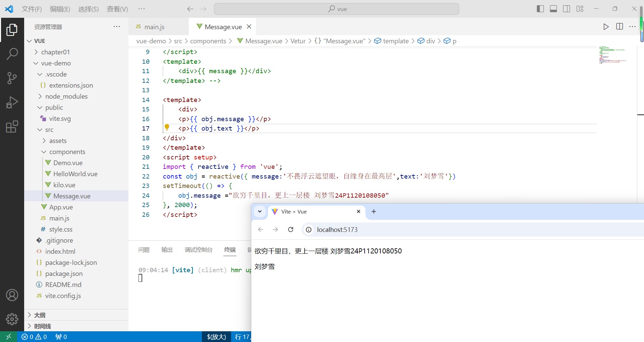
Task: Run the current file with play button
Action: (606, 27)
